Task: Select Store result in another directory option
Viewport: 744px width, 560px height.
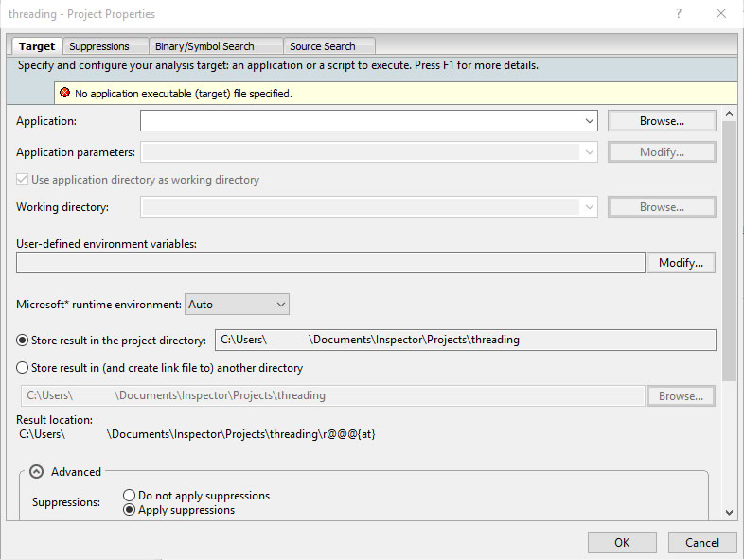Action: 24,368
